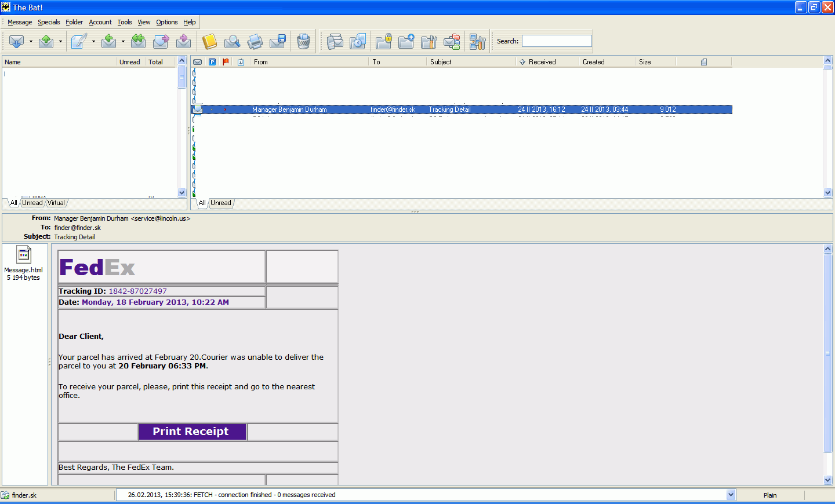Sort messages by Created column
Viewport: 835px width, 504px height.
click(x=607, y=62)
